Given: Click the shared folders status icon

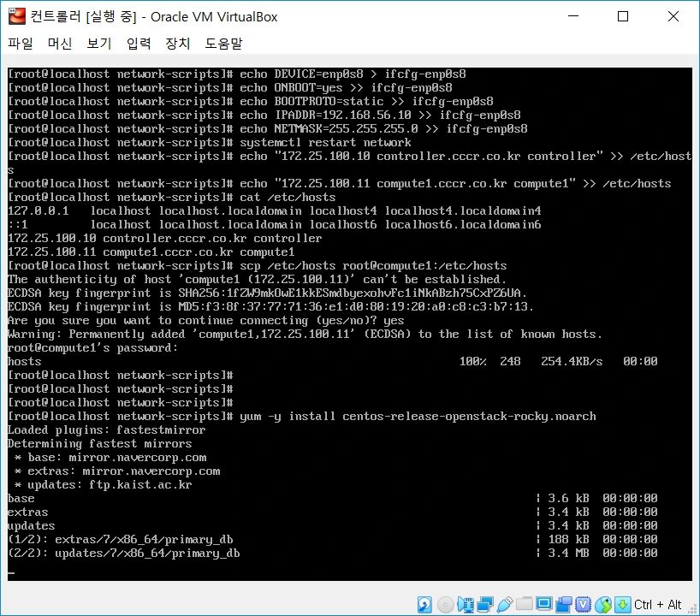Looking at the screenshot, I should coord(524,604).
